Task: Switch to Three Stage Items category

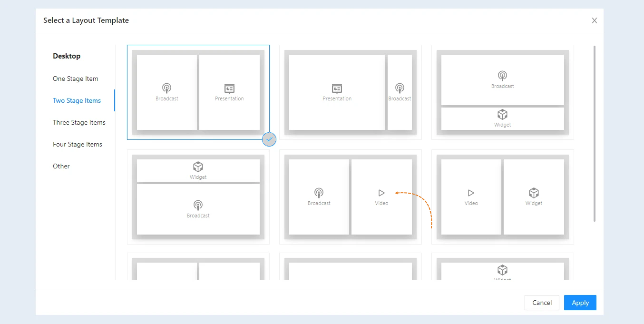Action: tap(79, 123)
